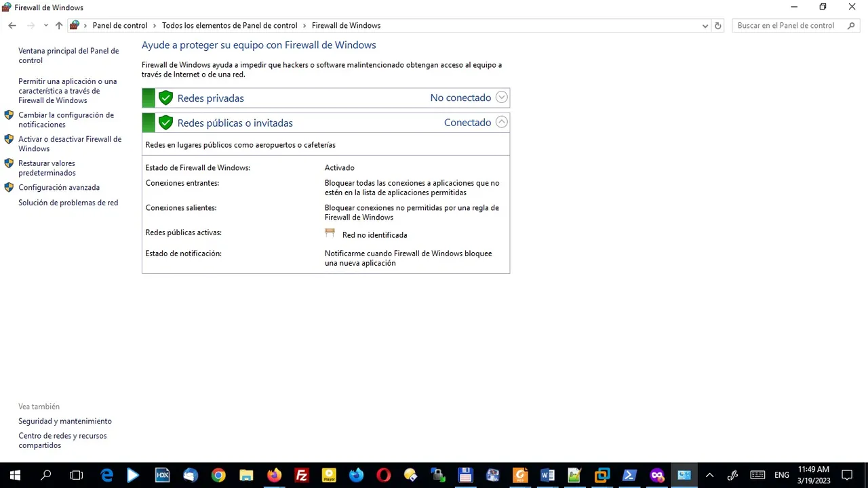868x488 pixels.
Task: Show hidden system tray icons
Action: [709, 475]
